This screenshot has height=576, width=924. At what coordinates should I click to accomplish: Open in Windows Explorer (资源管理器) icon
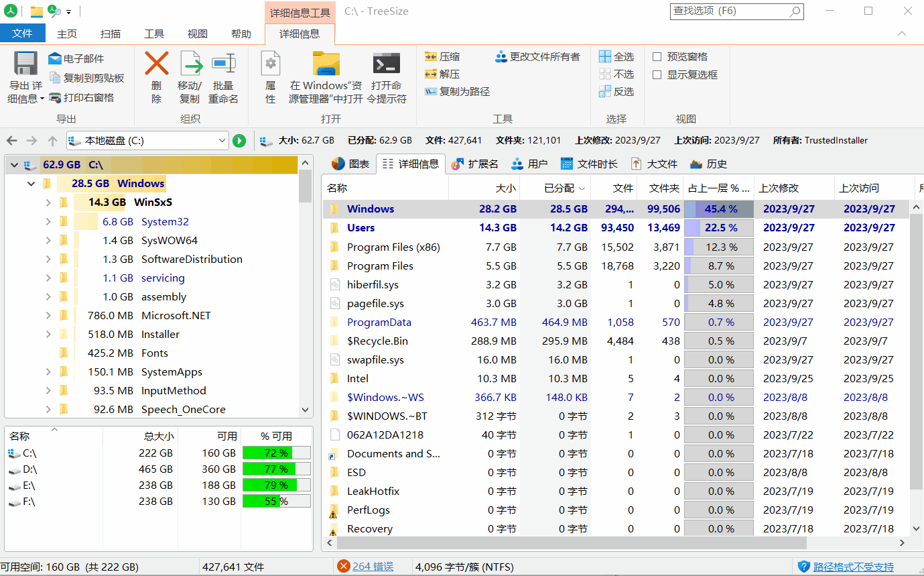coord(326,64)
